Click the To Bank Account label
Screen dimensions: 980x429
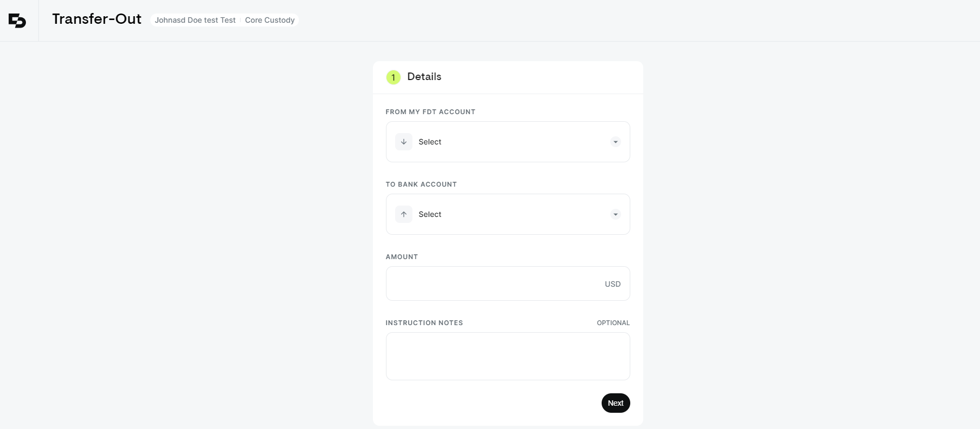click(421, 184)
